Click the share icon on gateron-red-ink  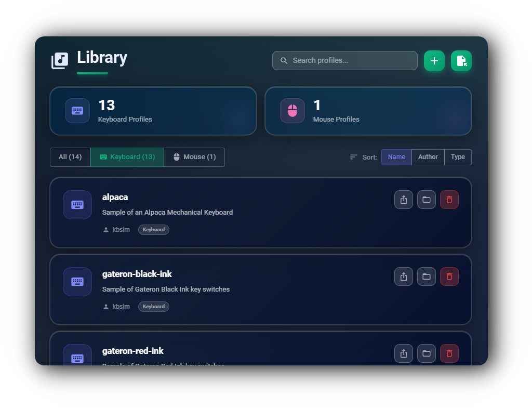coord(404,353)
